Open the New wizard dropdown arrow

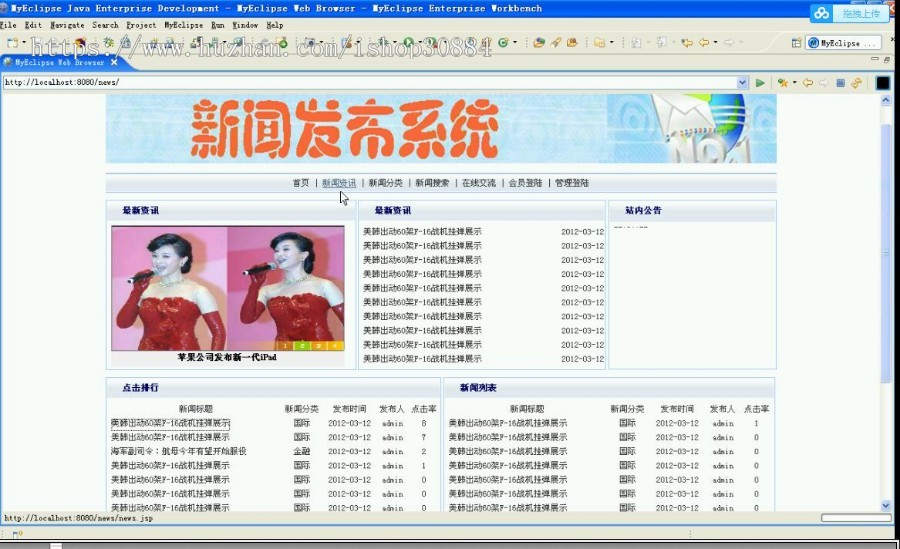click(24, 42)
